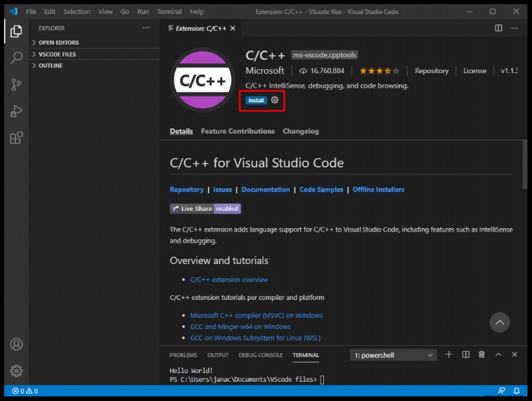The height and width of the screenshot is (401, 532).
Task: Open the Search view in activity bar
Action: click(16, 58)
